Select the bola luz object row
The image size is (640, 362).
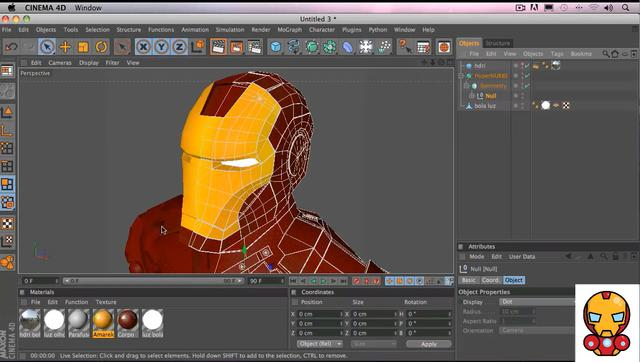pyautogui.click(x=485, y=106)
